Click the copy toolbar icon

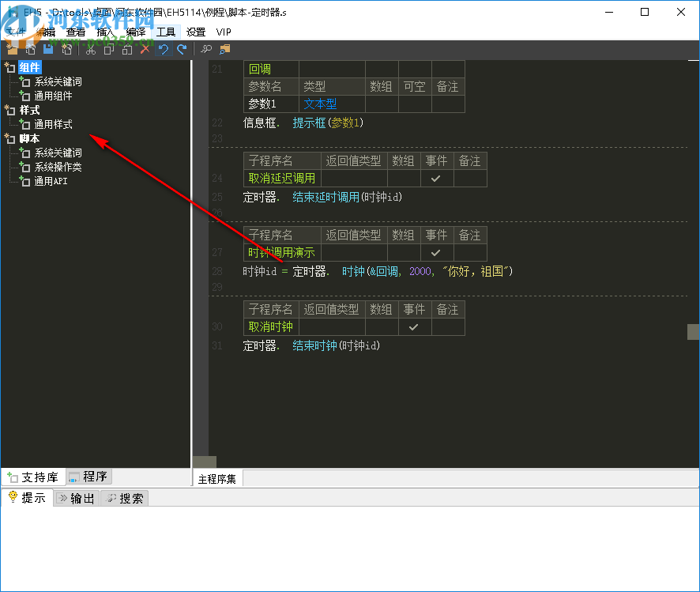click(108, 49)
